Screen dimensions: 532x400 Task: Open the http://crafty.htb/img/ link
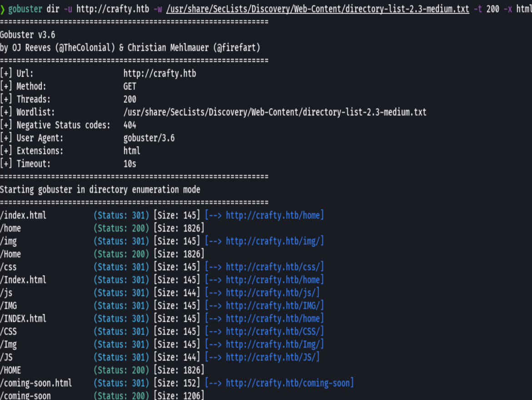click(x=273, y=241)
